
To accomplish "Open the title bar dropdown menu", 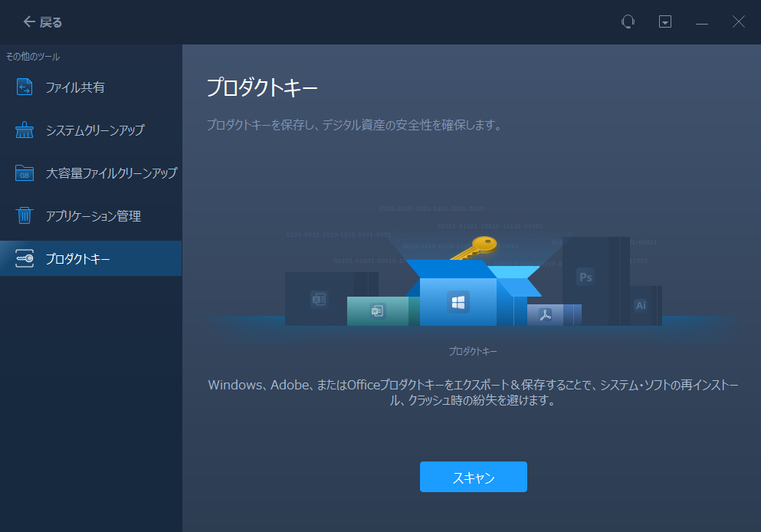I will pyautogui.click(x=664, y=21).
